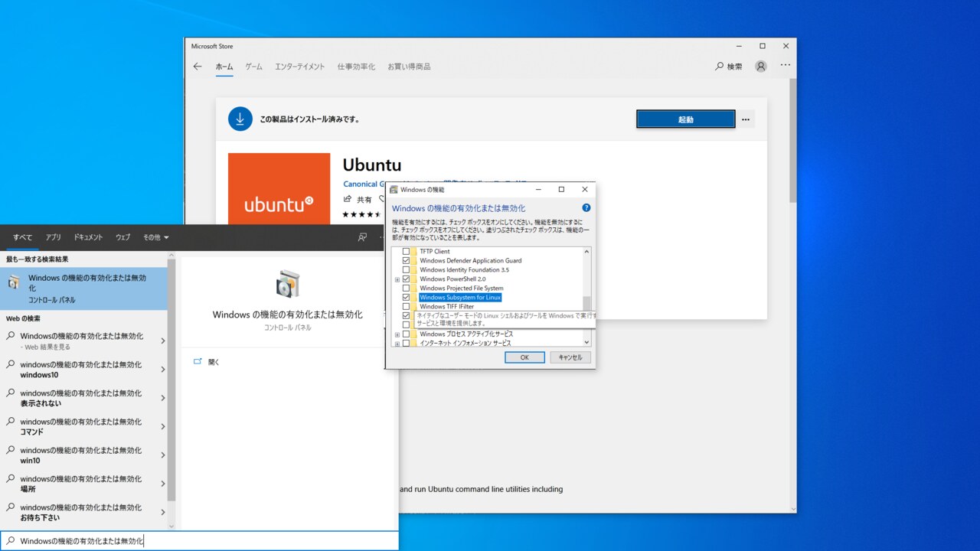Expand the Windows PowerShell 2.0 tree node
Screen dimensions: 980x551
pos(397,279)
